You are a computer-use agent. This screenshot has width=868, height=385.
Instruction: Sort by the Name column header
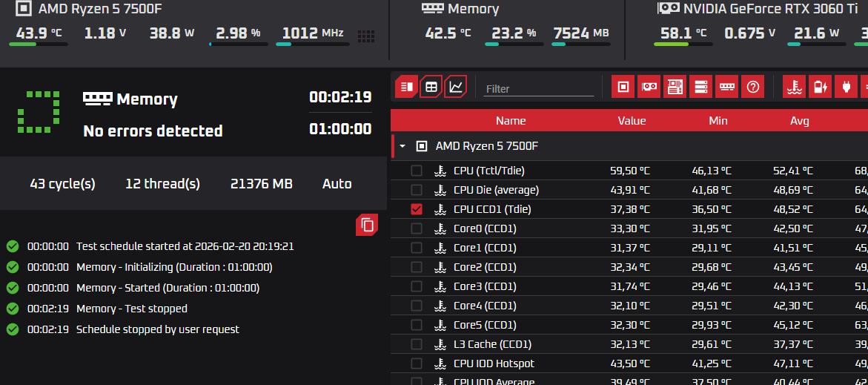tap(511, 121)
